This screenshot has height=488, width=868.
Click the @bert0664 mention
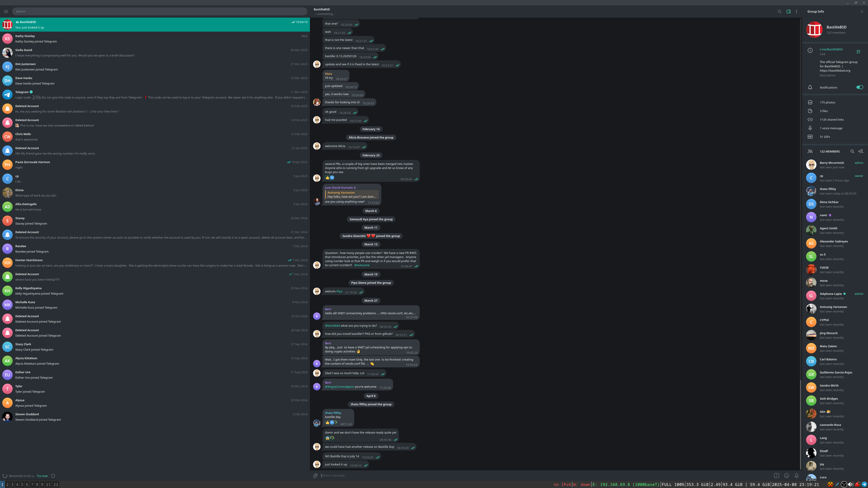click(332, 326)
